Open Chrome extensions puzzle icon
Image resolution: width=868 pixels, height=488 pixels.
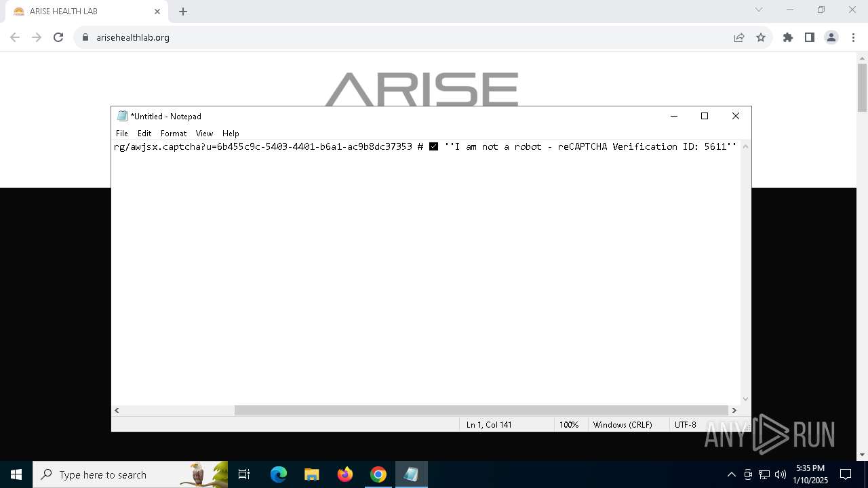click(788, 37)
